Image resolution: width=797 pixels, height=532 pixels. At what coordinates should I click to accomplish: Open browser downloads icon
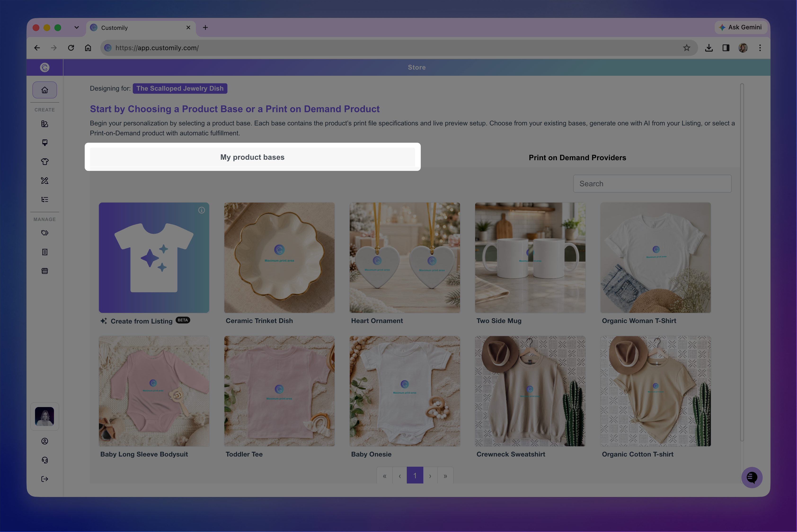(x=709, y=48)
